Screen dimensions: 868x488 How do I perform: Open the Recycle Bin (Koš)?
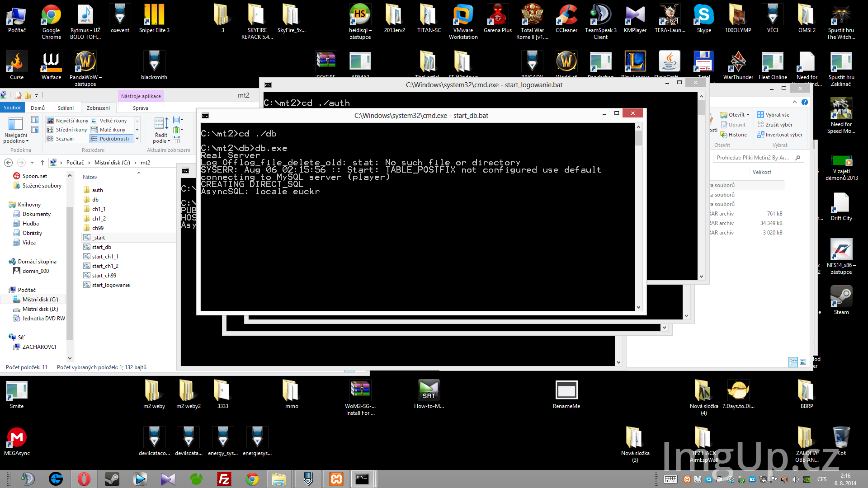(x=841, y=441)
